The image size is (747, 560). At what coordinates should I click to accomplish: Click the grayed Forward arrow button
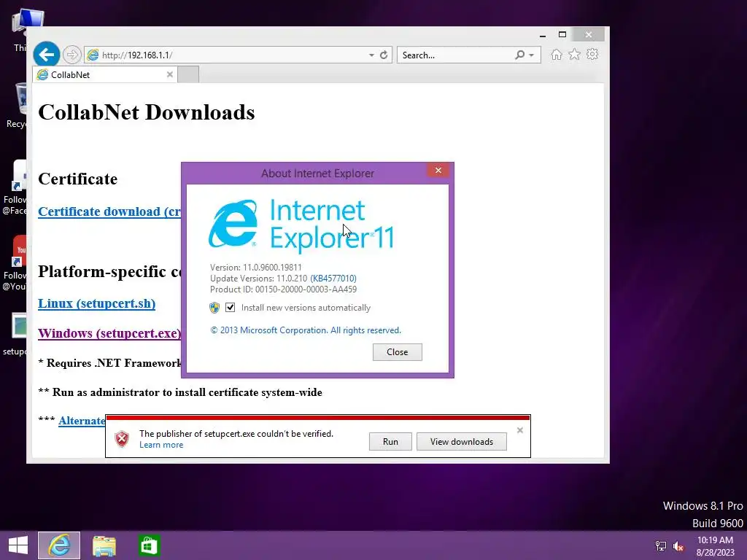(72, 55)
